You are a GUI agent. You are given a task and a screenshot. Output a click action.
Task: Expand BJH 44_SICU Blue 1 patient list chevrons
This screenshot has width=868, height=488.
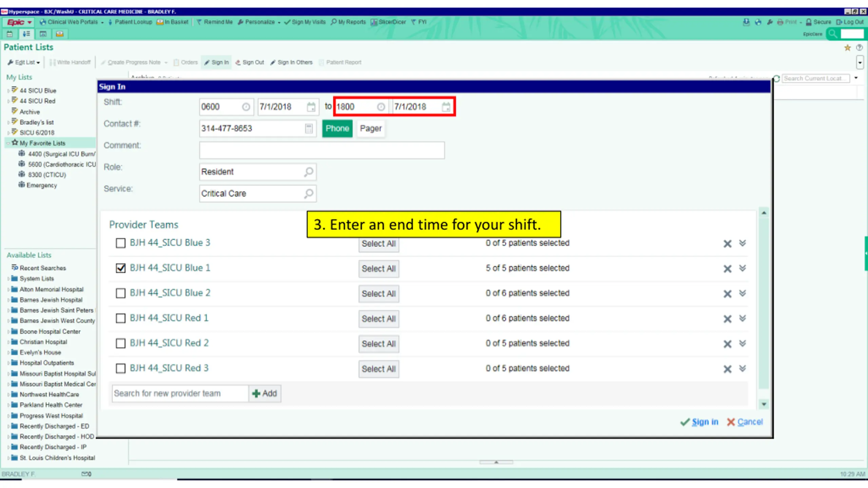pyautogui.click(x=743, y=268)
